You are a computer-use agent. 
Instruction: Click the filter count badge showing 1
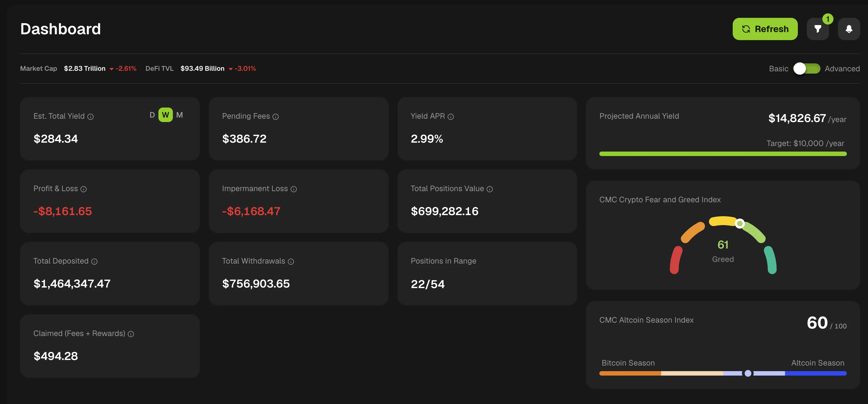pos(828,19)
